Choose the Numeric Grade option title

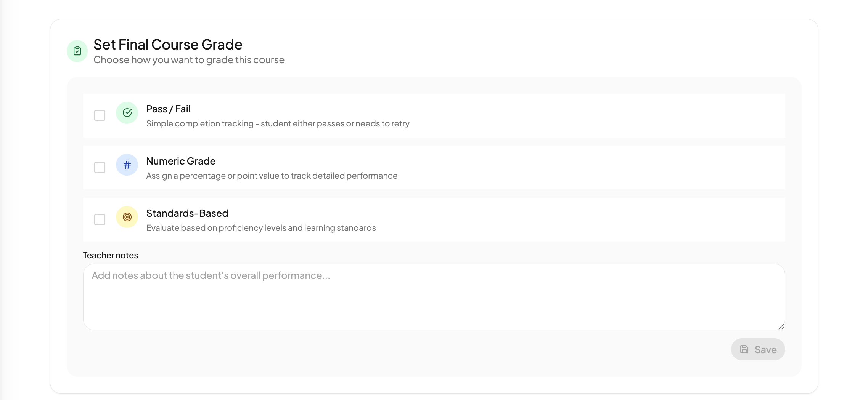tap(181, 162)
